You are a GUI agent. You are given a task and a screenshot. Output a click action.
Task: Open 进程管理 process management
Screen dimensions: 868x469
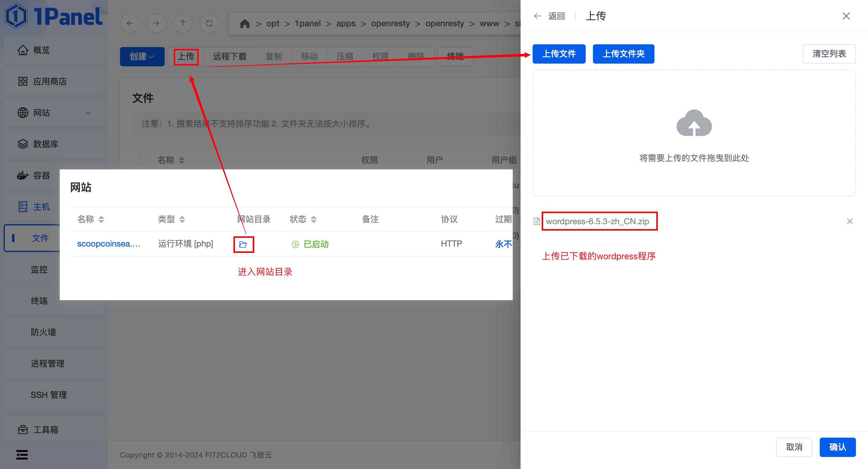click(54, 363)
